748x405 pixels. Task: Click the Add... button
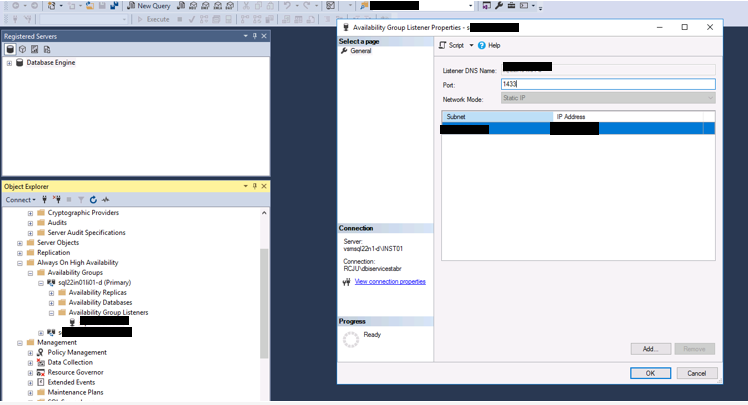pyautogui.click(x=650, y=348)
